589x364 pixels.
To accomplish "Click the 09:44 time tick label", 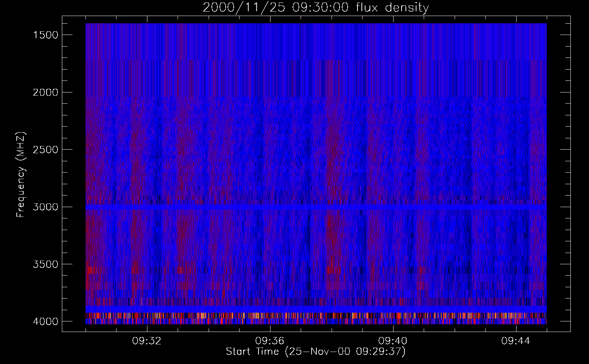I will [x=516, y=341].
